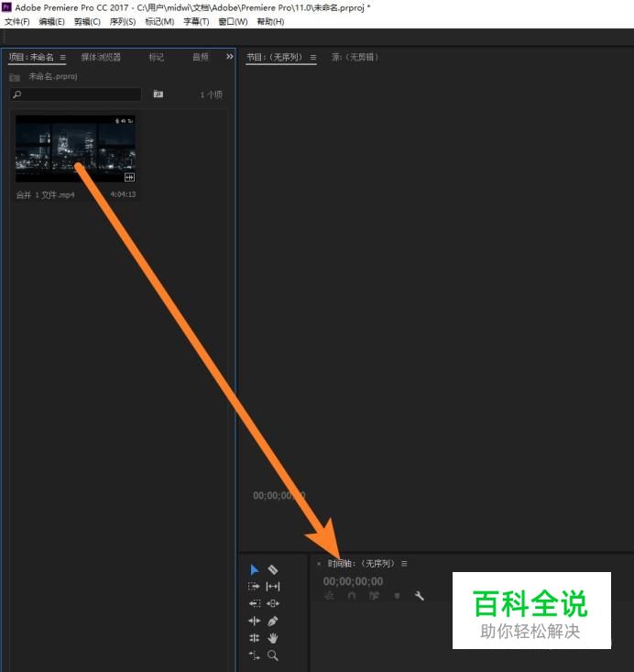
Task: Select the Pen tool
Action: (273, 621)
